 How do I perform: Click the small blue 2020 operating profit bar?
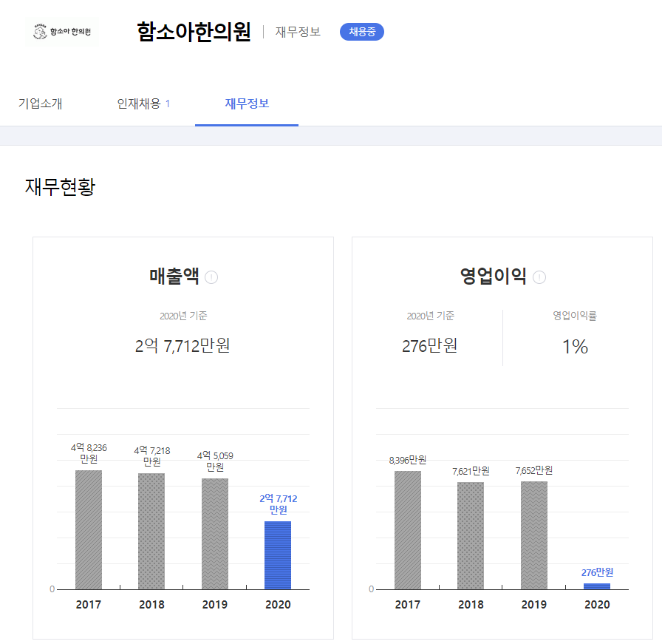tap(597, 586)
